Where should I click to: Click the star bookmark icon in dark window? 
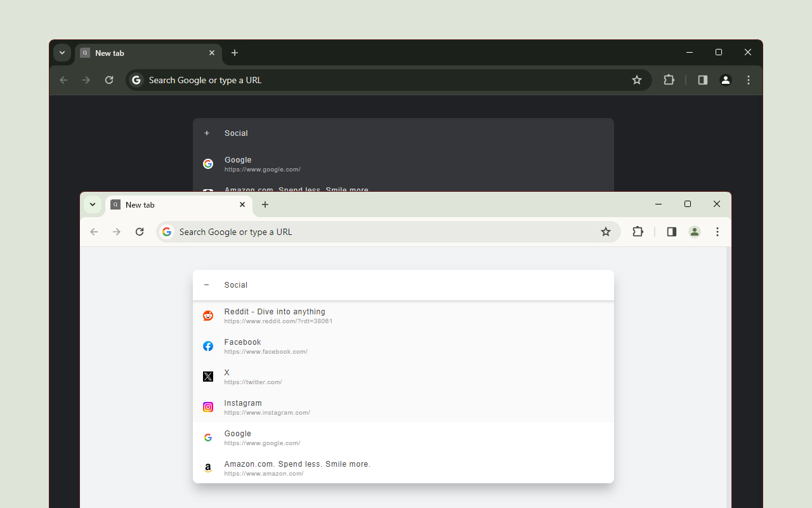coord(637,80)
